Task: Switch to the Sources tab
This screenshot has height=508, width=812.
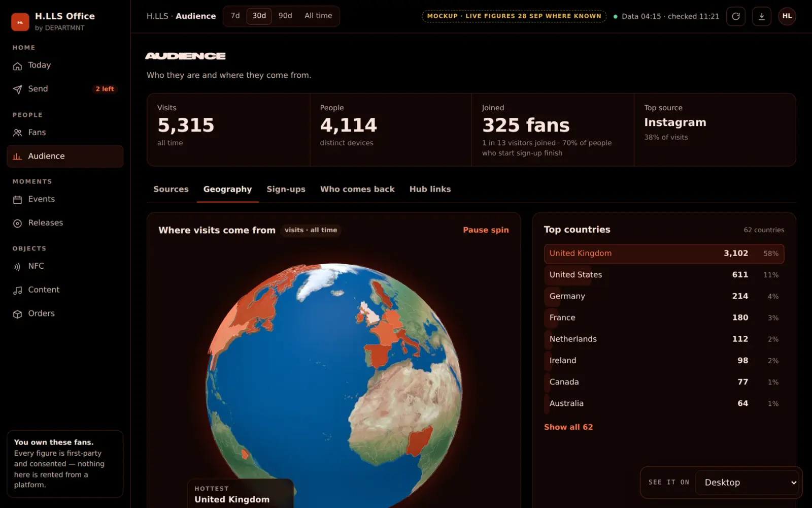Action: click(x=171, y=189)
